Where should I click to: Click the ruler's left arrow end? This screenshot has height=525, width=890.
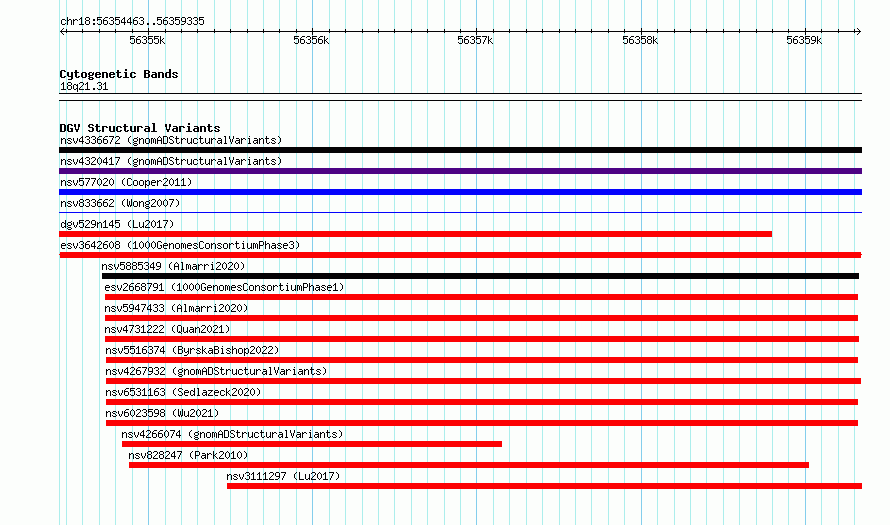tap(63, 32)
